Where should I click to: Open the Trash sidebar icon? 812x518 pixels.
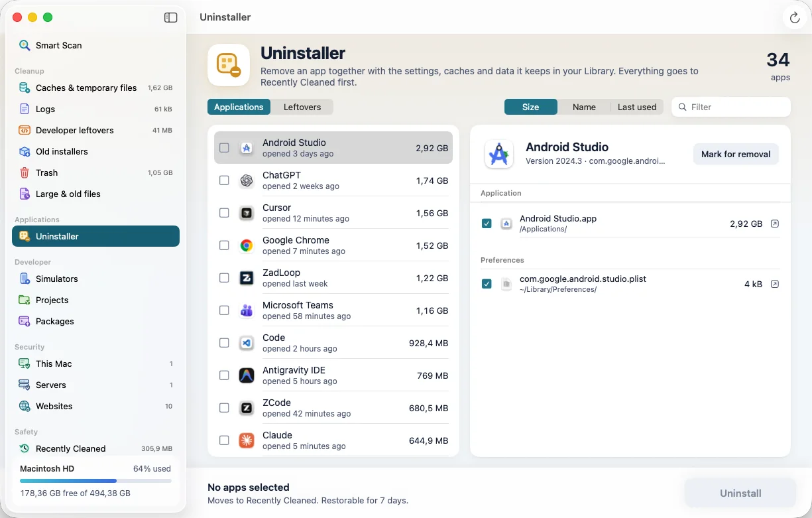click(25, 172)
